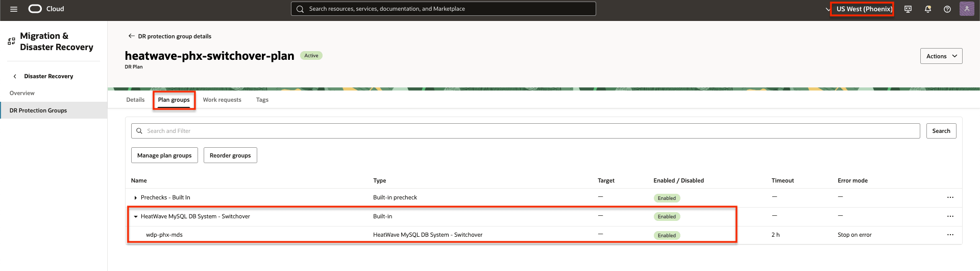The image size is (980, 271).
Task: Click Reorder groups button
Action: 230,155
